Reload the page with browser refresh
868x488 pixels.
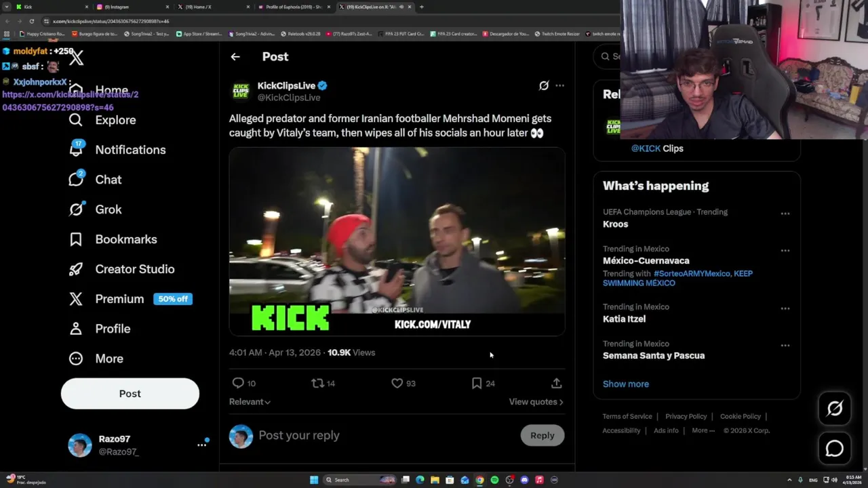(31, 21)
